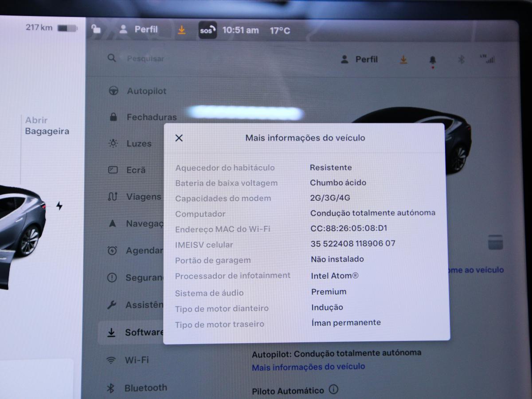Viewport: 532px width, 399px height.
Task: Tap the navigation arrow icon for Navegação
Action: (x=113, y=224)
